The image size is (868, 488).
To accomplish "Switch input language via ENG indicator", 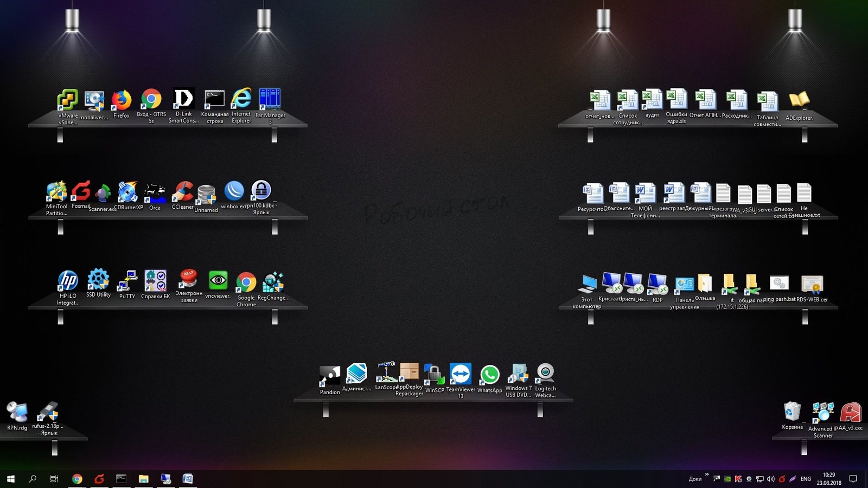I will pyautogui.click(x=806, y=479).
